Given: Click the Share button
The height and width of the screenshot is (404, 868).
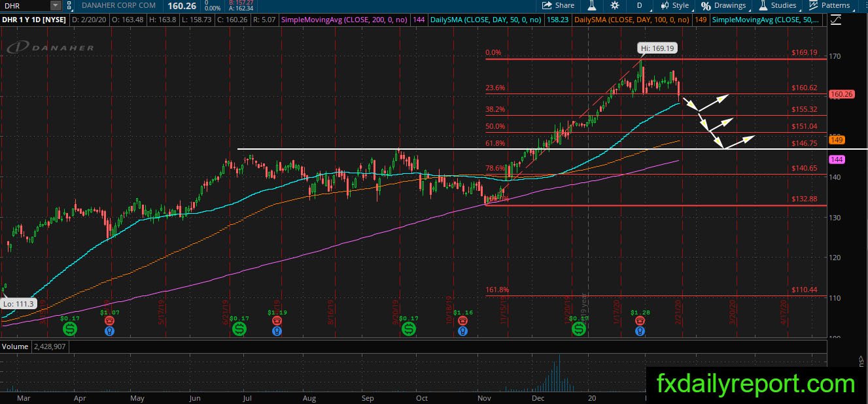Looking at the screenshot, I should pos(558,5).
